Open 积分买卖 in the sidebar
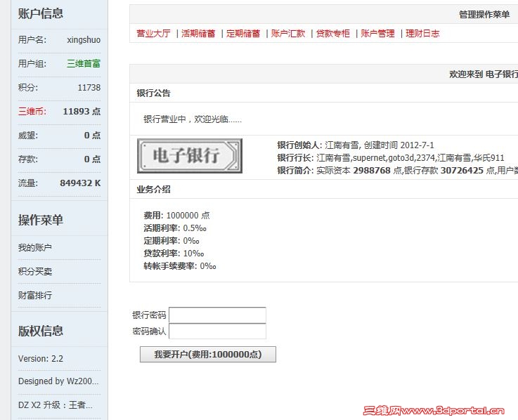The image size is (518, 420). click(x=35, y=271)
